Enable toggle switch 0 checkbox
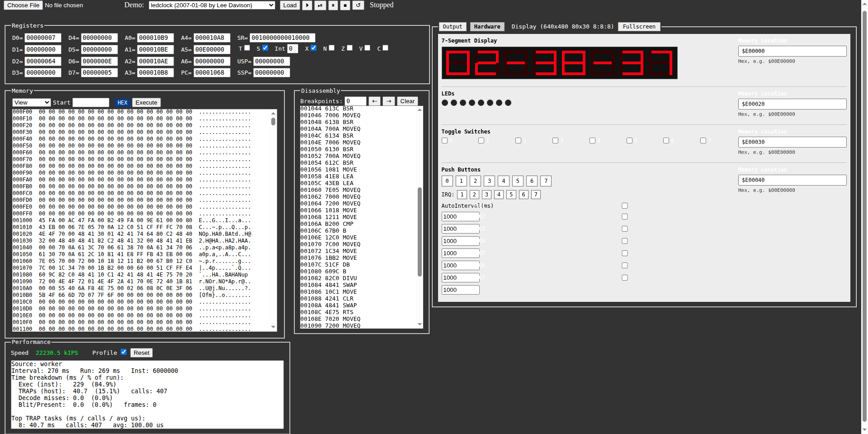The width and height of the screenshot is (868, 434). pos(444,141)
